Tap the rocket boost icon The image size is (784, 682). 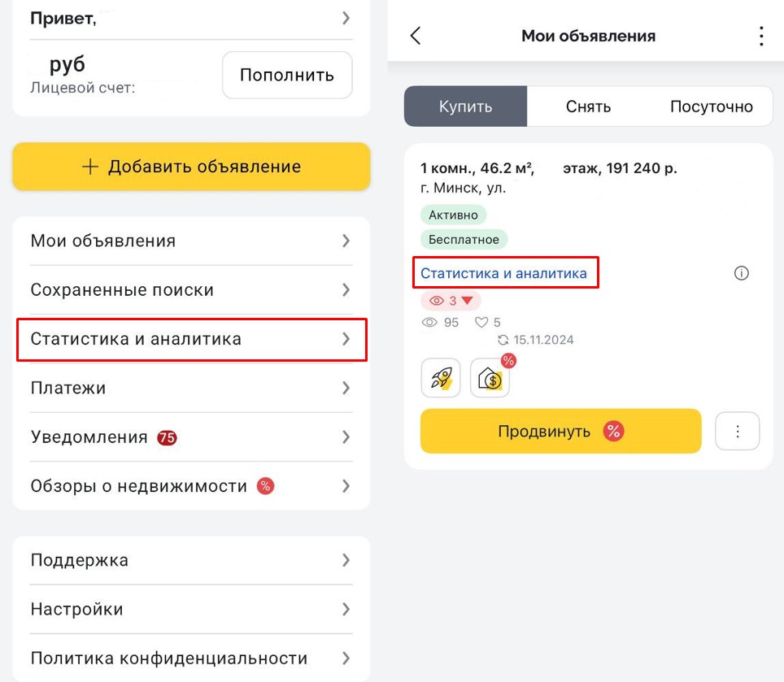[x=441, y=378]
